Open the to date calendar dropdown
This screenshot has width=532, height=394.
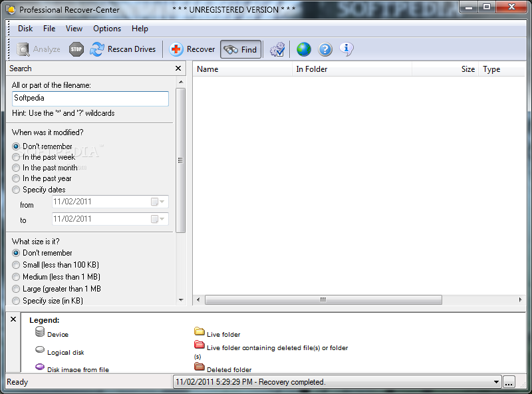[x=158, y=219]
